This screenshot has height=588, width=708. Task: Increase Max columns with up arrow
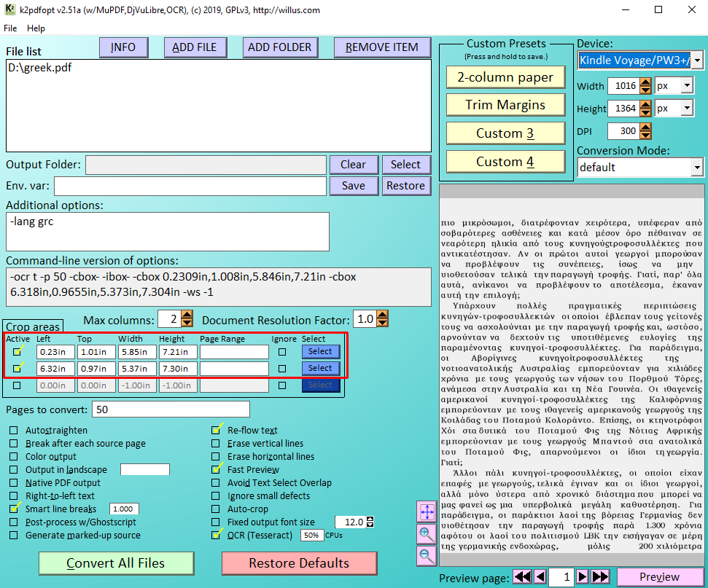click(x=187, y=315)
